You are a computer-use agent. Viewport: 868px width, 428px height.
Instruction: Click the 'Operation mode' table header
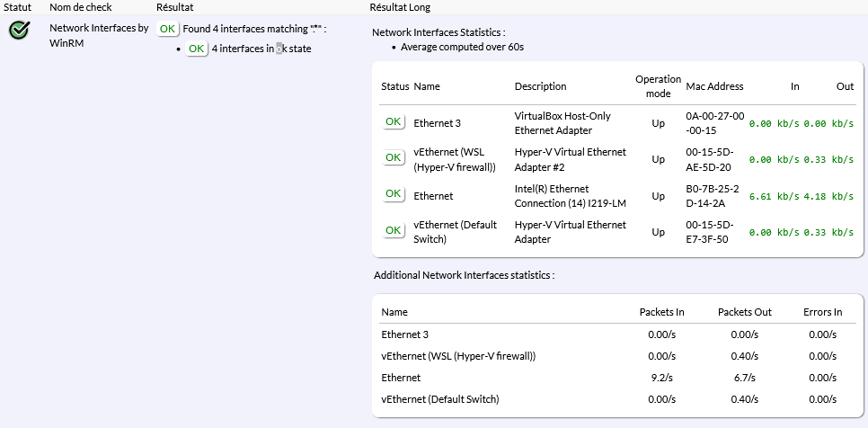pyautogui.click(x=658, y=86)
